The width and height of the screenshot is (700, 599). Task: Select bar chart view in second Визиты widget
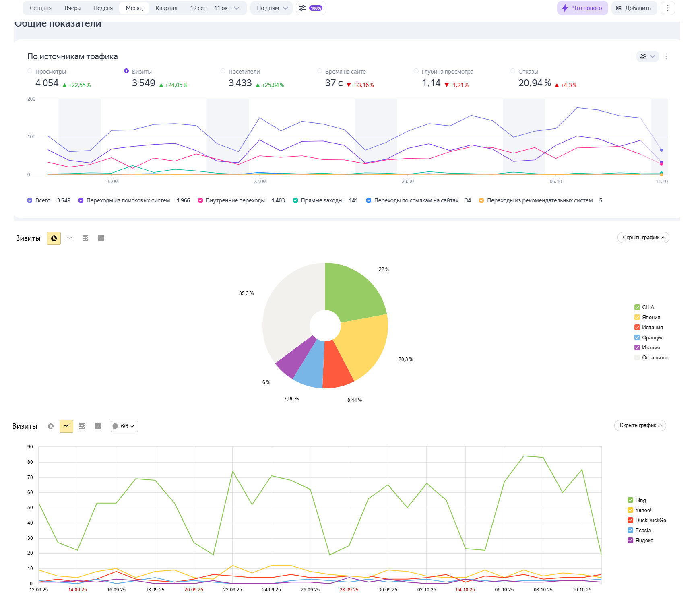[98, 426]
